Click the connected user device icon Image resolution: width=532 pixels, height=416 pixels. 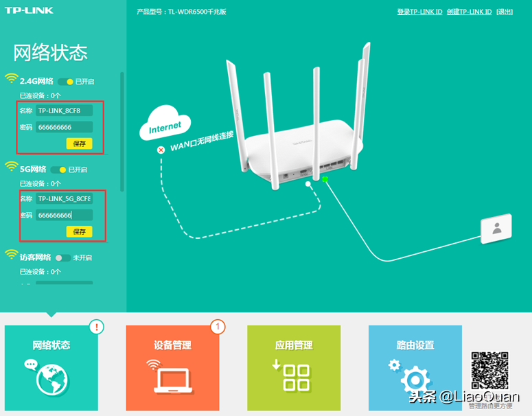[x=496, y=229]
